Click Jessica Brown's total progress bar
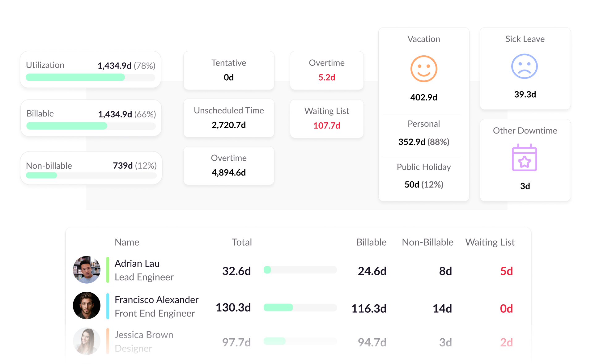591x364 pixels. click(300, 341)
